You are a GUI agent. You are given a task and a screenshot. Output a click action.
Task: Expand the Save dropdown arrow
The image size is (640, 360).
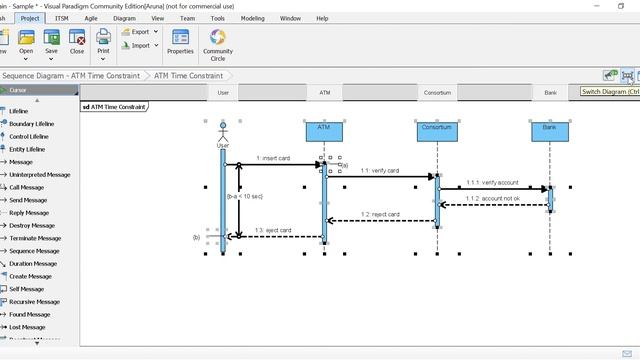pyautogui.click(x=51, y=59)
